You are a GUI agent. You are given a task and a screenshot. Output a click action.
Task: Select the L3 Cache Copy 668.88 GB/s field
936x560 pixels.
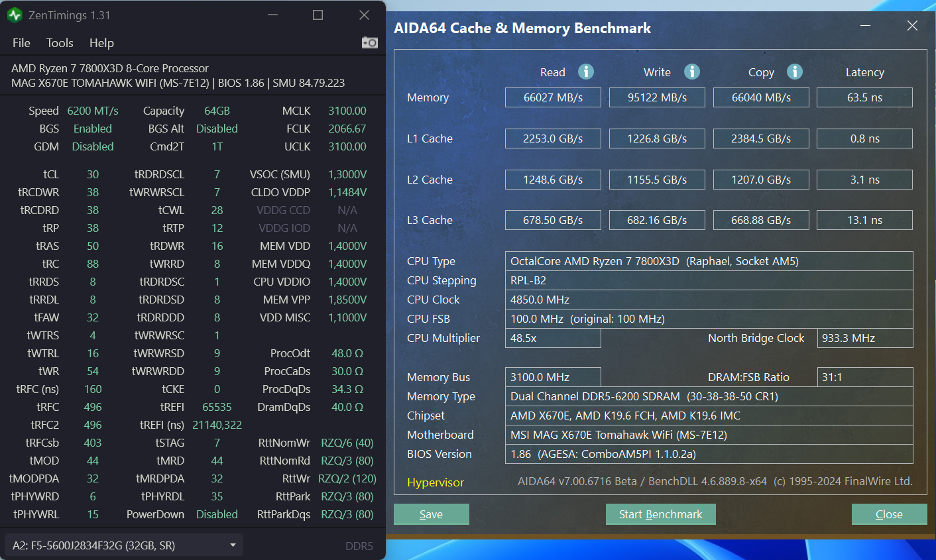click(x=761, y=220)
